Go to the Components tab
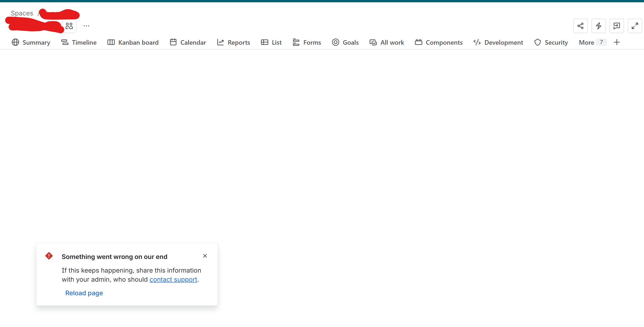644x327 pixels. (439, 42)
